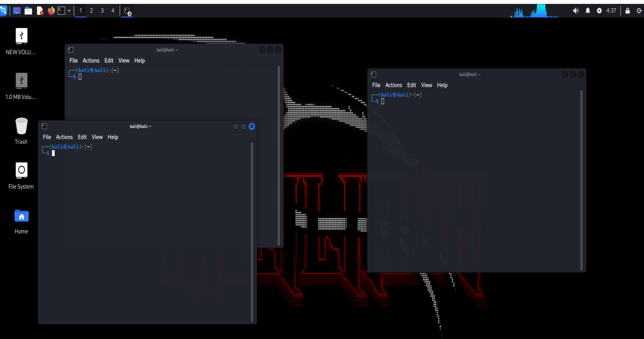Click the CPU graph monitor in the panel
The height and width of the screenshot is (339, 644).
534,11
